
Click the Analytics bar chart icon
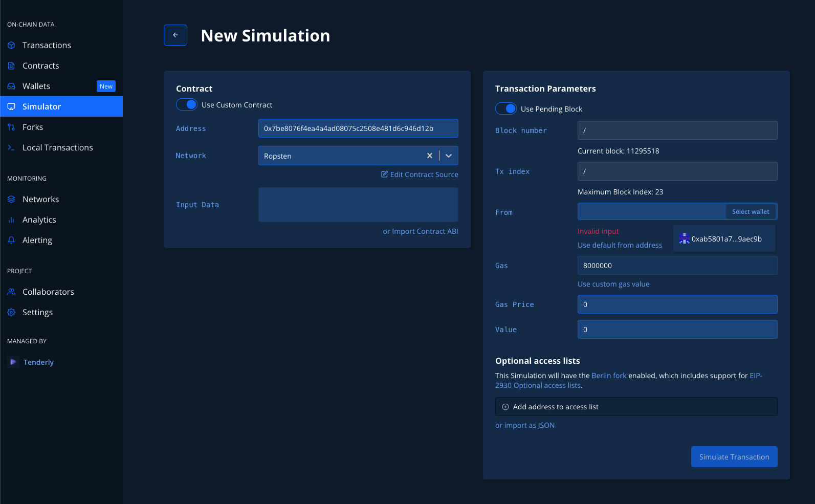(11, 220)
